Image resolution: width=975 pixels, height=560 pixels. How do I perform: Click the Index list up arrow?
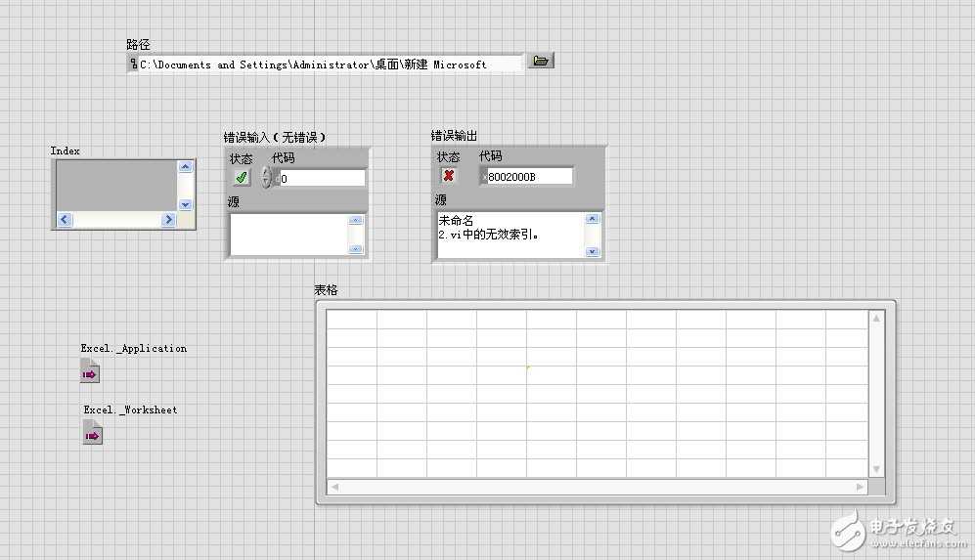[x=185, y=166]
